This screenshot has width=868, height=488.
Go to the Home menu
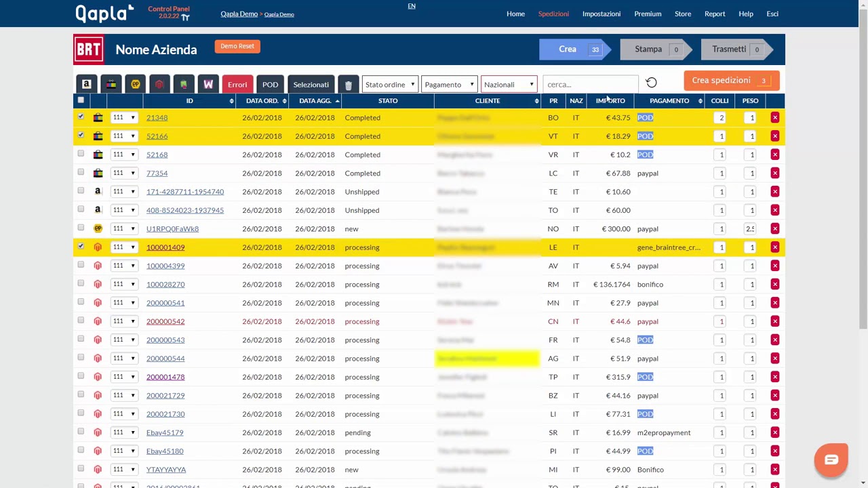pyautogui.click(x=515, y=14)
